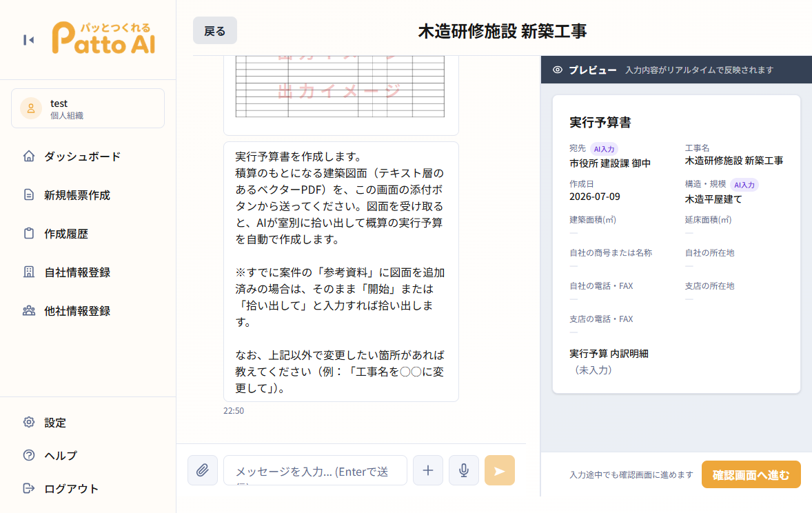Click the 戻る button

[x=215, y=30]
